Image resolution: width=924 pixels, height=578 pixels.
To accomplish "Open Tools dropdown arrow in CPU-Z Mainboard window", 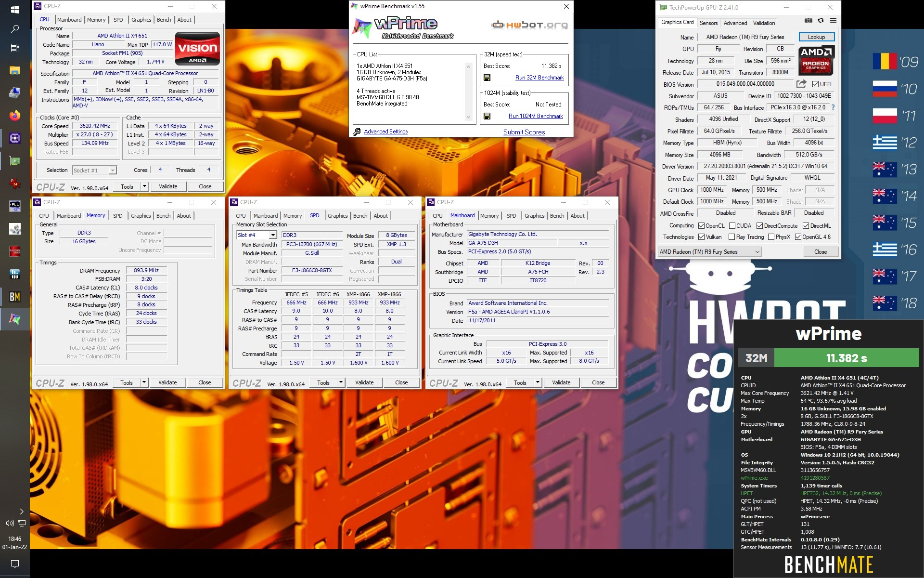I will (x=538, y=382).
